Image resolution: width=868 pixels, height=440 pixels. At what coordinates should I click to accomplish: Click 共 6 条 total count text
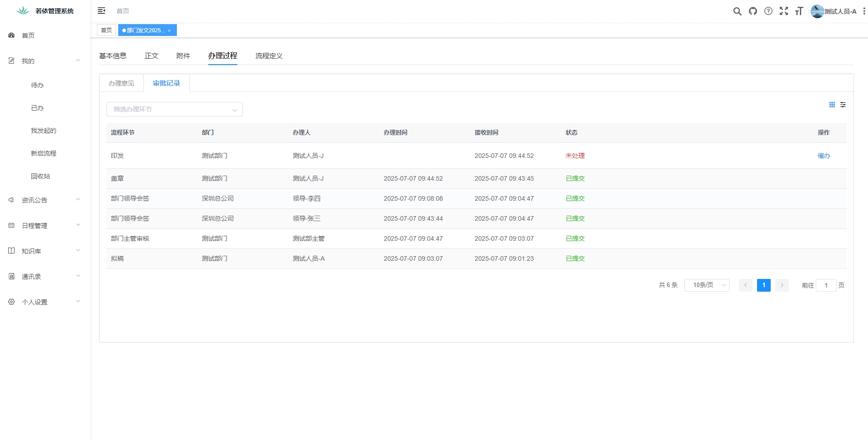[668, 285]
